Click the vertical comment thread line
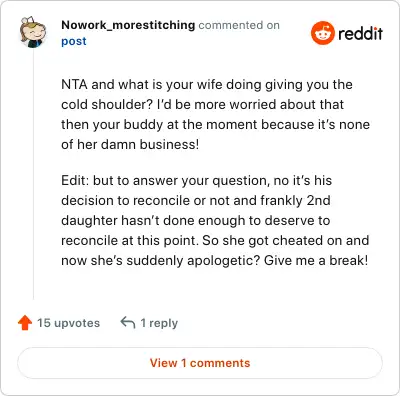The image size is (400, 396). click(x=33, y=175)
